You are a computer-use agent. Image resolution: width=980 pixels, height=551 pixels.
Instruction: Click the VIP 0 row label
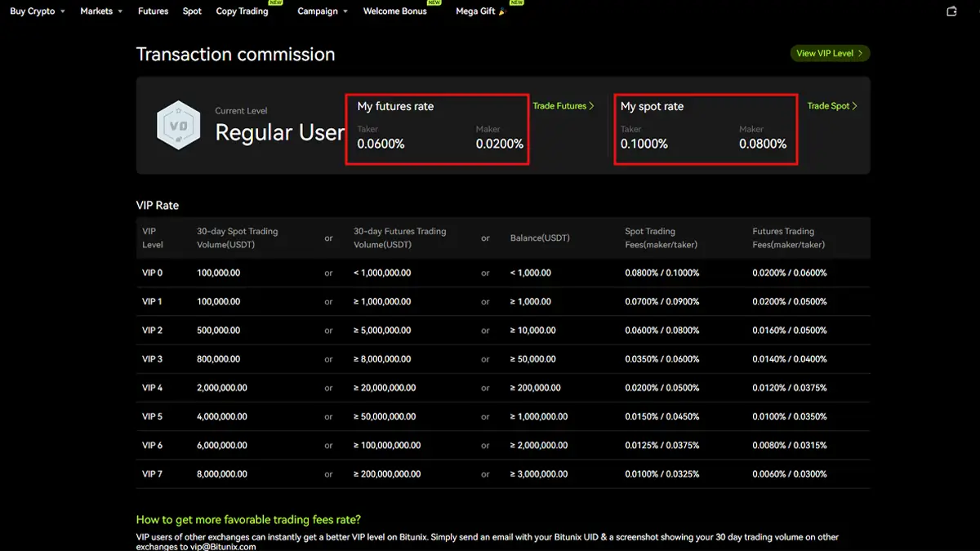pyautogui.click(x=152, y=273)
